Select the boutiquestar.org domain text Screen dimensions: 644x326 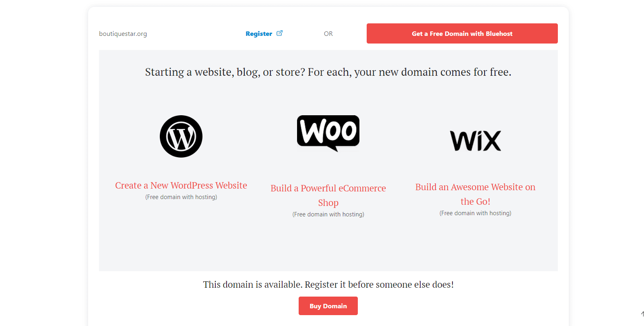(x=123, y=34)
